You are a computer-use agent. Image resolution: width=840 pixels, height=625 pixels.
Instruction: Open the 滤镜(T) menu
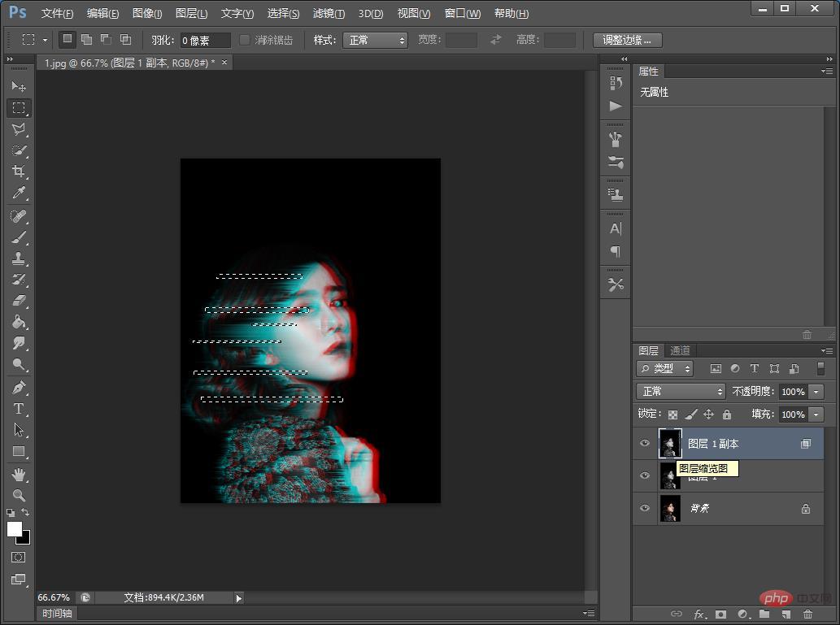click(x=329, y=14)
